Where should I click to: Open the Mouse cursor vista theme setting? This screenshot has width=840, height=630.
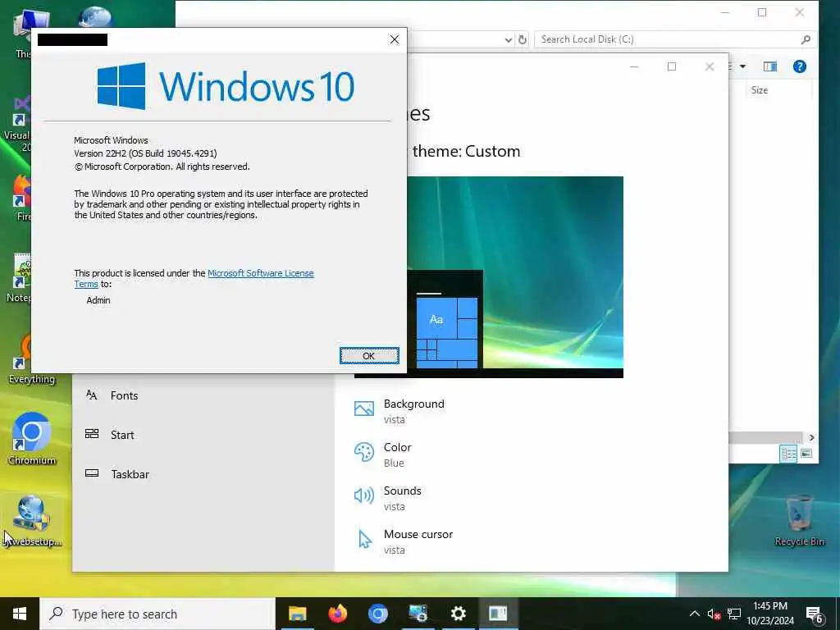[404, 541]
